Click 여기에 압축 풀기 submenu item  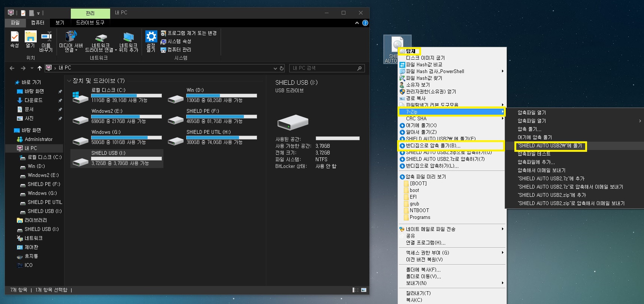(x=535, y=137)
